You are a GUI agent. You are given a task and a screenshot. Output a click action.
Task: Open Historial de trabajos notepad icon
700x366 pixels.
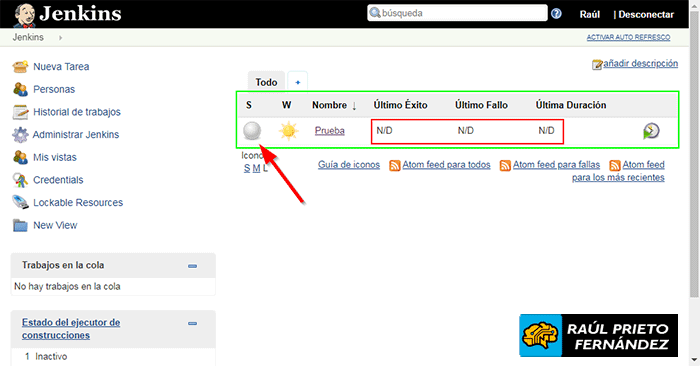tap(21, 112)
